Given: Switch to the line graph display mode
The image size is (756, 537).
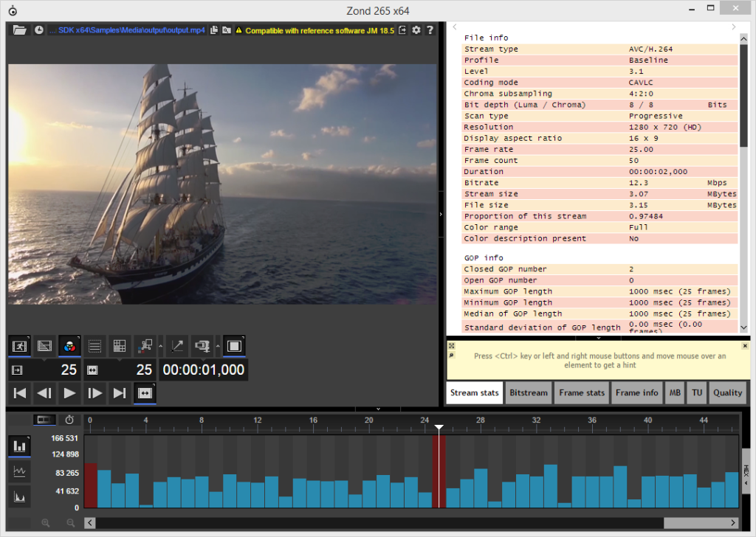Looking at the screenshot, I should click(x=20, y=471).
